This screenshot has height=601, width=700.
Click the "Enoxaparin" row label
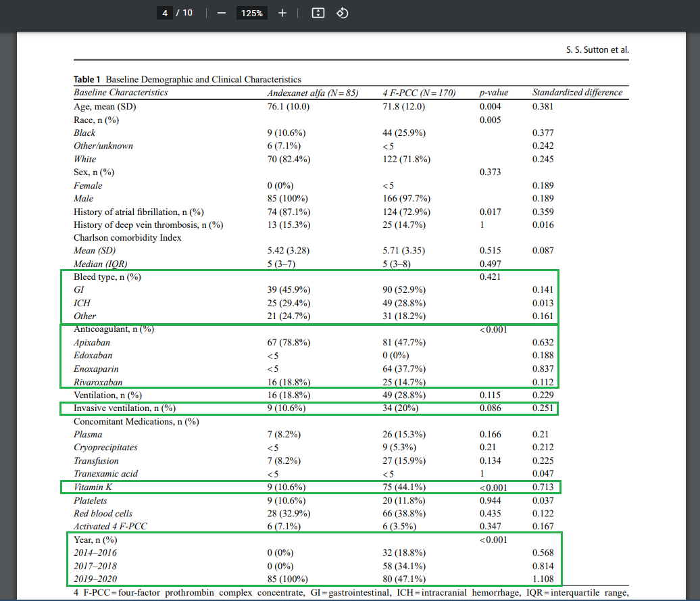click(x=96, y=369)
